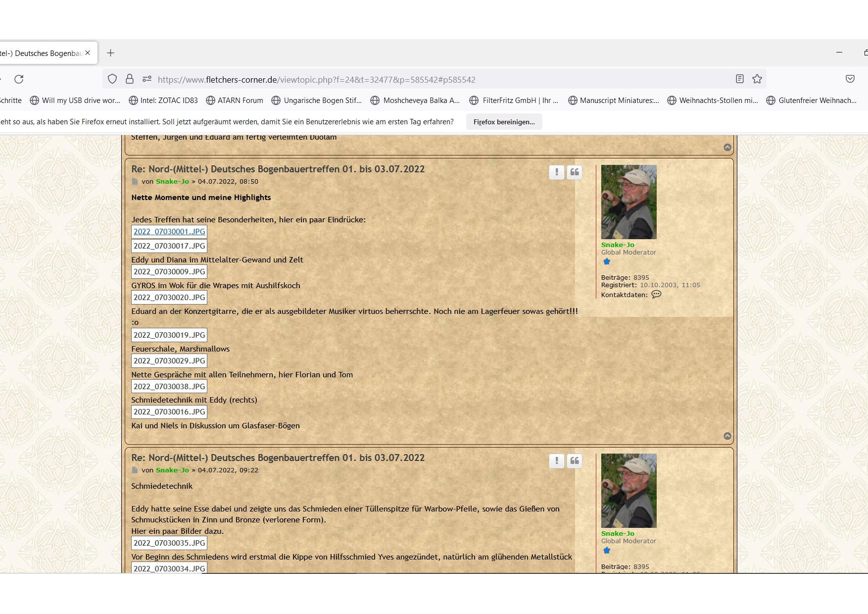Click the Pocket save icon
This screenshot has height=614, width=868.
pos(850,79)
